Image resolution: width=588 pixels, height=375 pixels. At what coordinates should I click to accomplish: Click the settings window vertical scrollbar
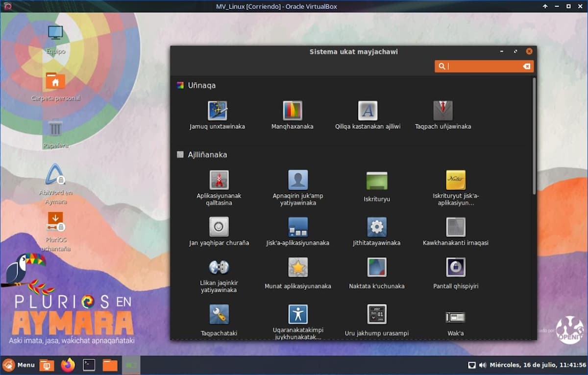(534, 137)
